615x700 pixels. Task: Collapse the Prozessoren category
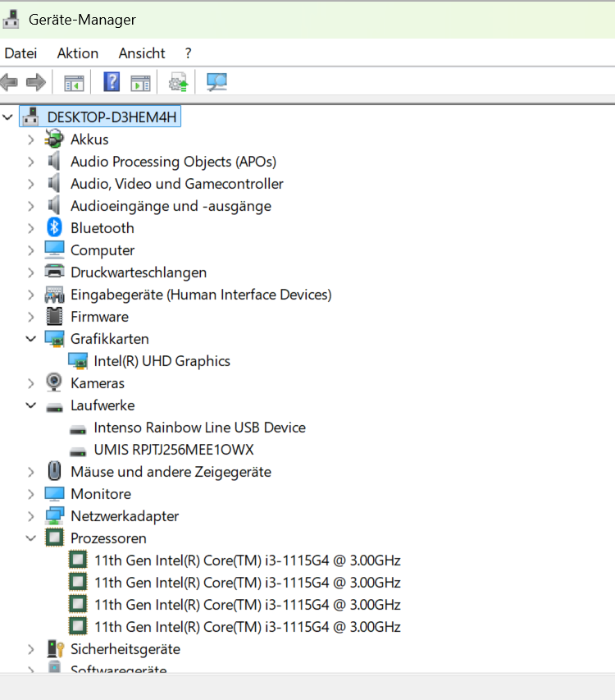[31, 538]
